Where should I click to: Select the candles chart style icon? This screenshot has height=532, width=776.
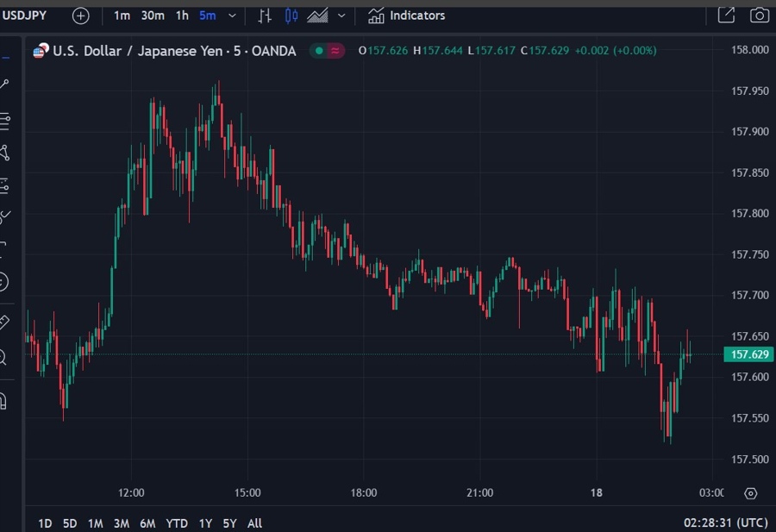pyautogui.click(x=291, y=16)
